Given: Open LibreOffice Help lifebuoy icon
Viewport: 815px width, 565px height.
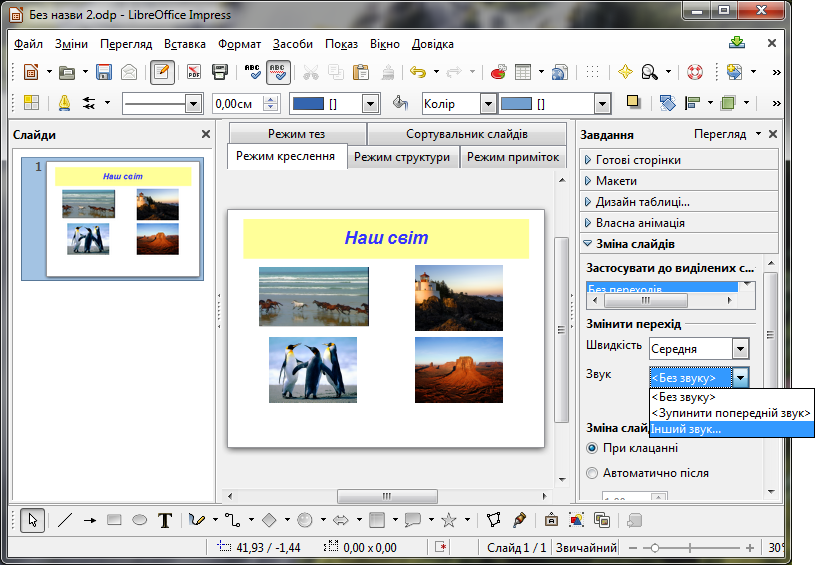Looking at the screenshot, I should pos(694,72).
